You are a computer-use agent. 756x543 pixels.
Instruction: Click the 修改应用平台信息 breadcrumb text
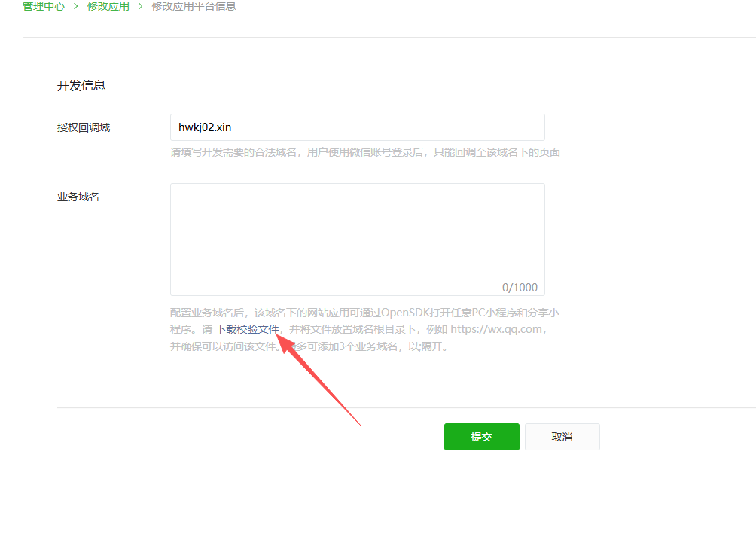click(x=194, y=6)
